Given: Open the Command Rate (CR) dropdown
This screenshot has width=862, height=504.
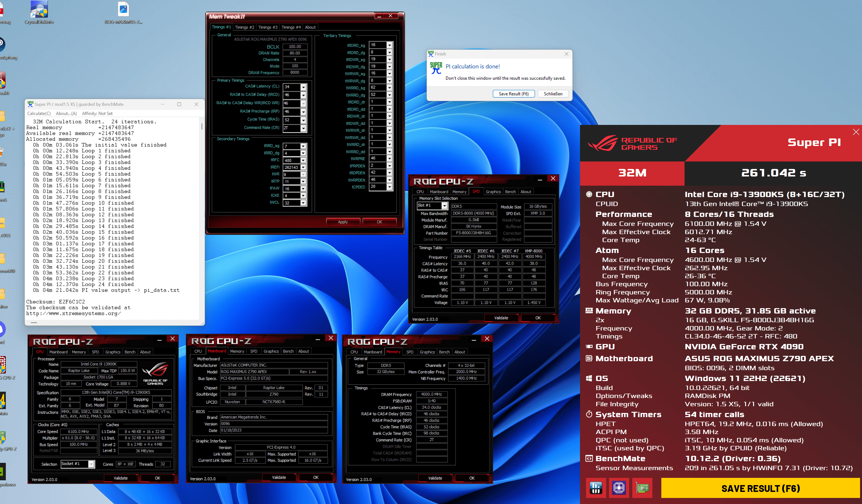Looking at the screenshot, I should tap(303, 128).
